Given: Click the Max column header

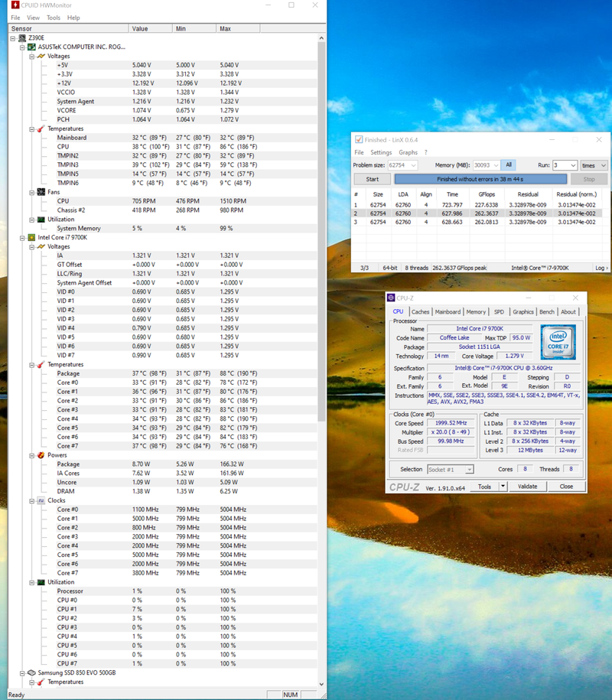Looking at the screenshot, I should 238,28.
